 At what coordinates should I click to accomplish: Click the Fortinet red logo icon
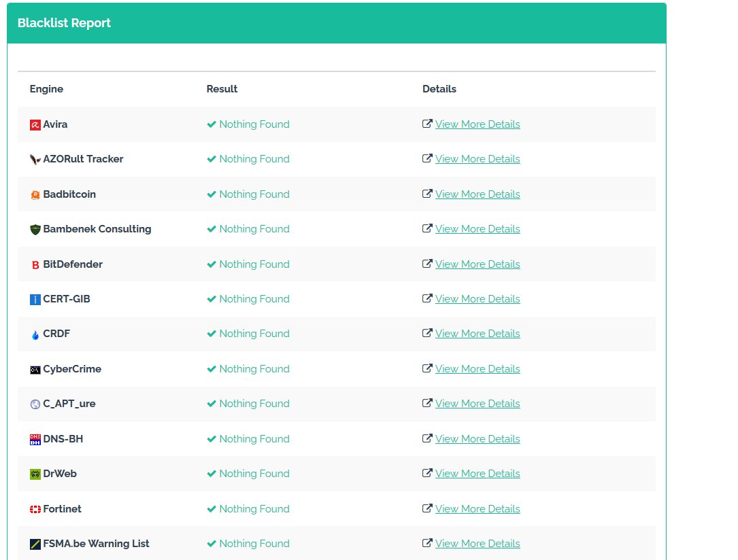click(x=35, y=509)
